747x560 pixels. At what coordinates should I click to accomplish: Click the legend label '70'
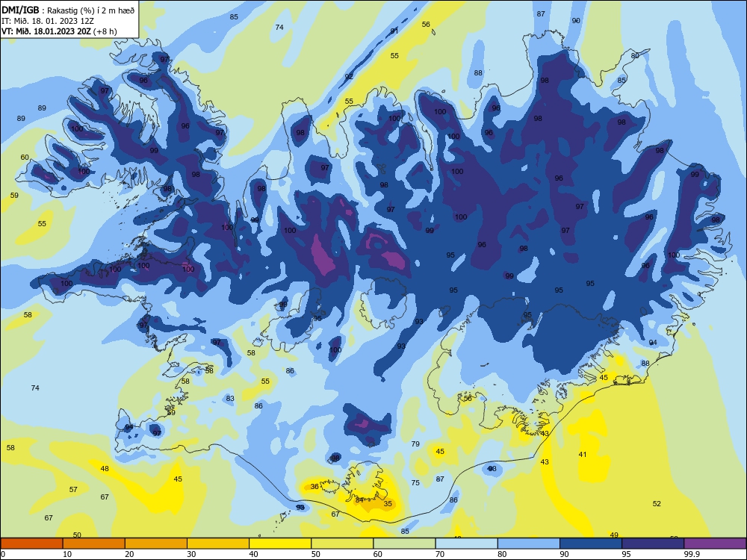point(440,554)
